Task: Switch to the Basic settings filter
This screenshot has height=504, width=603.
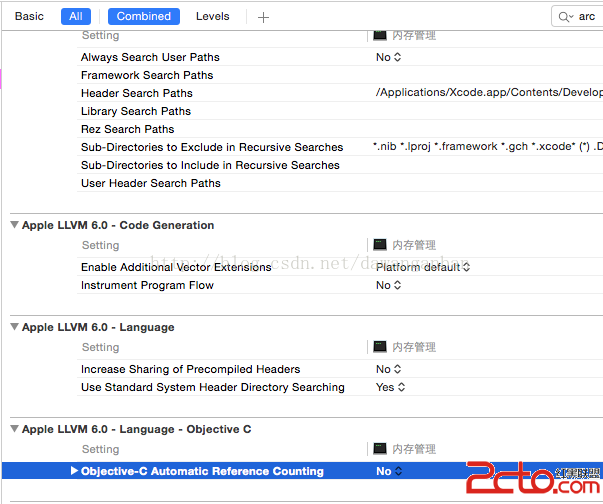Action: click(x=29, y=16)
